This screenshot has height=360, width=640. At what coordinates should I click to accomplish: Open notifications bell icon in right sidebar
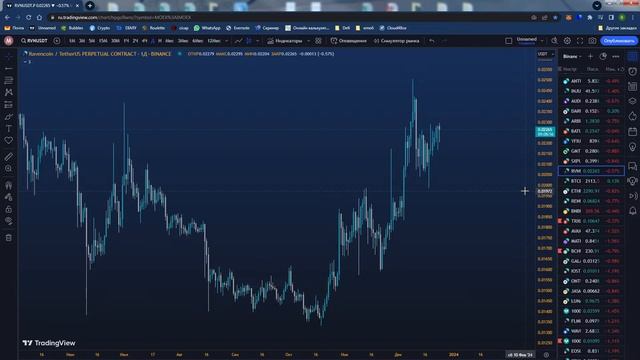633,211
